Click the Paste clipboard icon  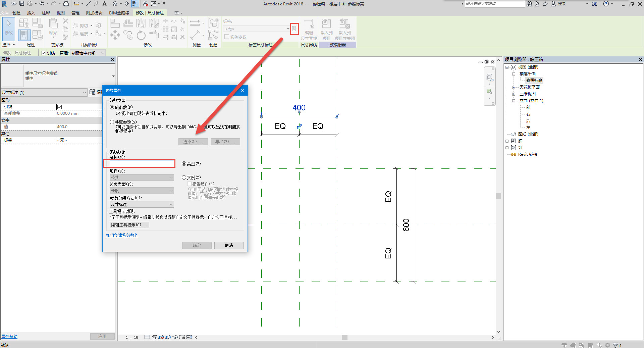(53, 24)
